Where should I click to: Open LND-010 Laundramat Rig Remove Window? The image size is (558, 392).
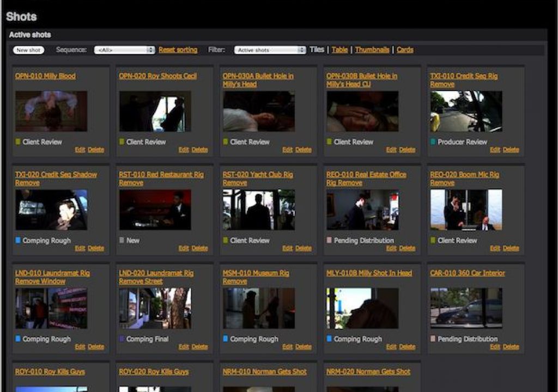52,277
